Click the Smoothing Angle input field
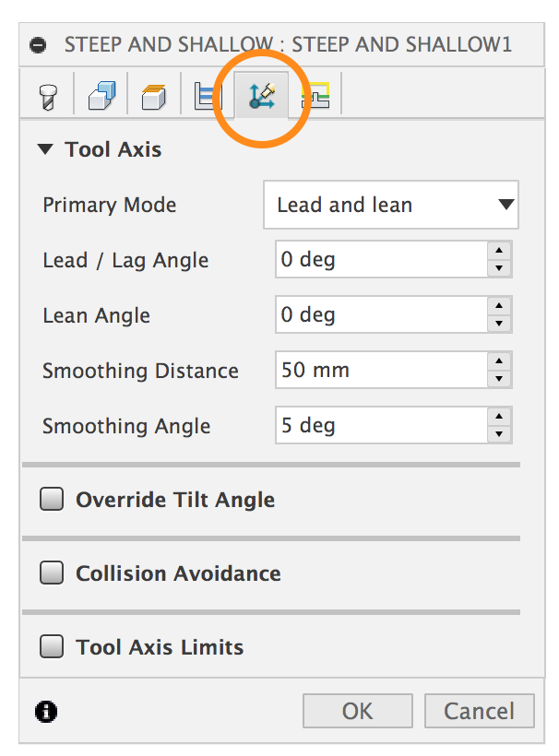The height and width of the screenshot is (756, 559). [380, 426]
